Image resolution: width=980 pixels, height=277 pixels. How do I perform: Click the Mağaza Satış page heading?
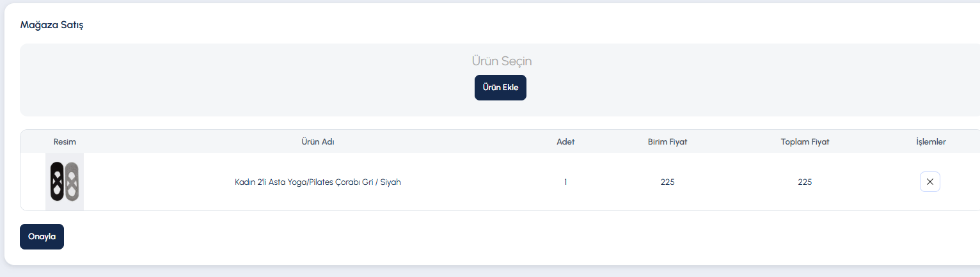(52, 25)
